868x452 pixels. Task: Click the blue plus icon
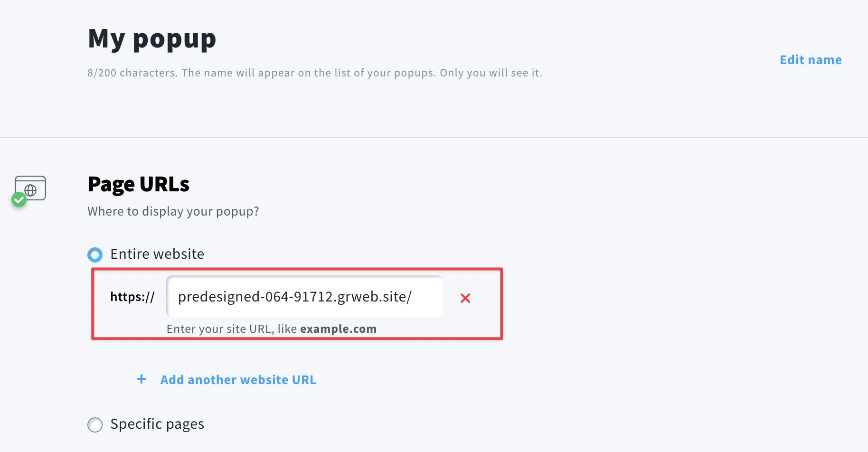pyautogui.click(x=142, y=379)
